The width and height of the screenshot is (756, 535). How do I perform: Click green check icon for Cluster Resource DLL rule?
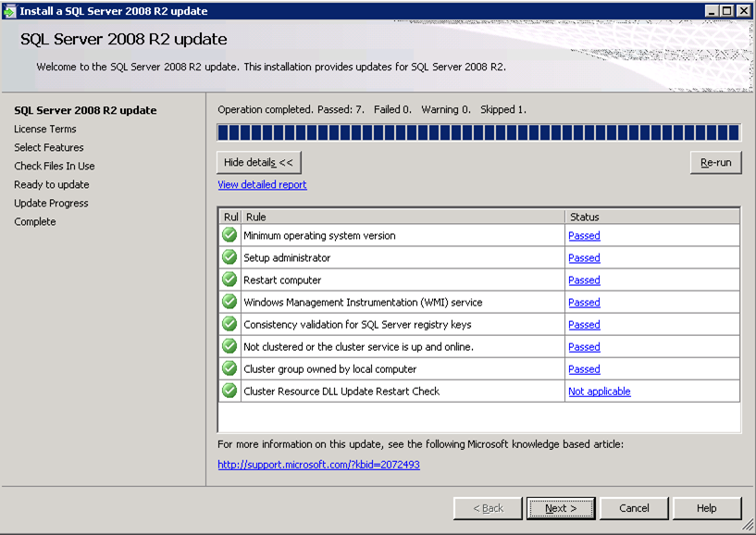click(229, 391)
